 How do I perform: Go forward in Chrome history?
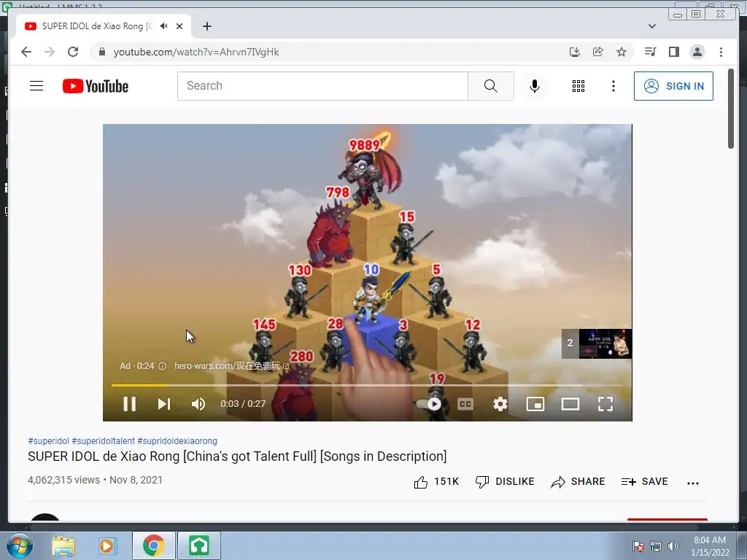[50, 52]
